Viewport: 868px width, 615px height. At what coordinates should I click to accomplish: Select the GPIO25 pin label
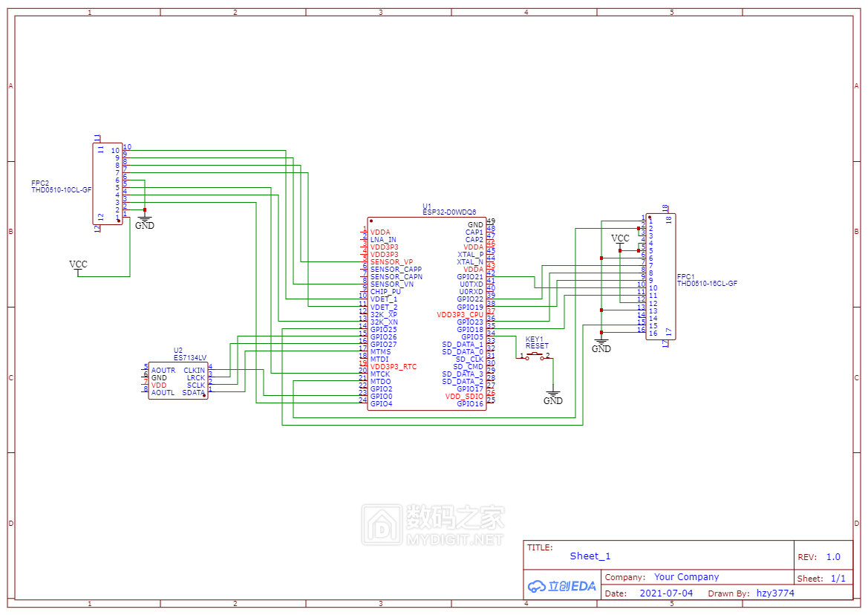point(383,329)
